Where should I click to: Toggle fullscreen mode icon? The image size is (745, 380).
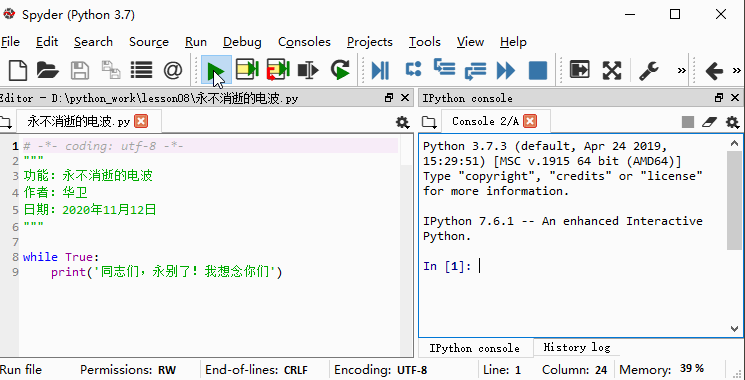(x=612, y=70)
